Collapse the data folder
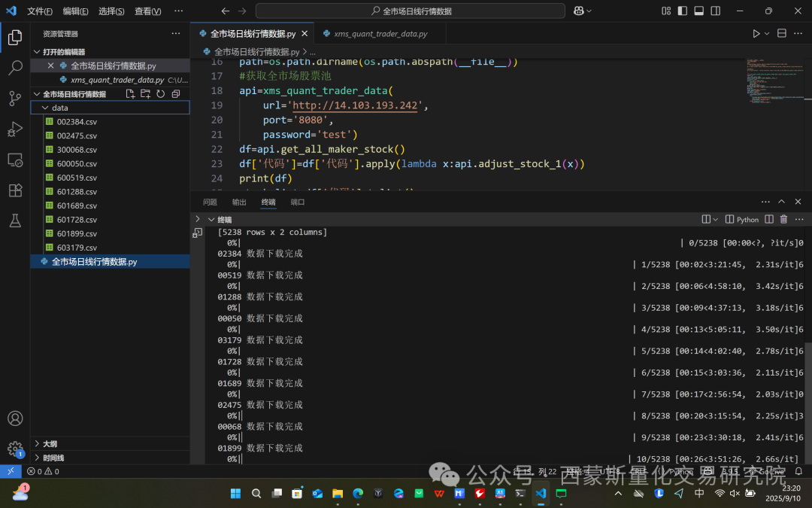Screen dimensions: 812x508 click(x=45, y=108)
